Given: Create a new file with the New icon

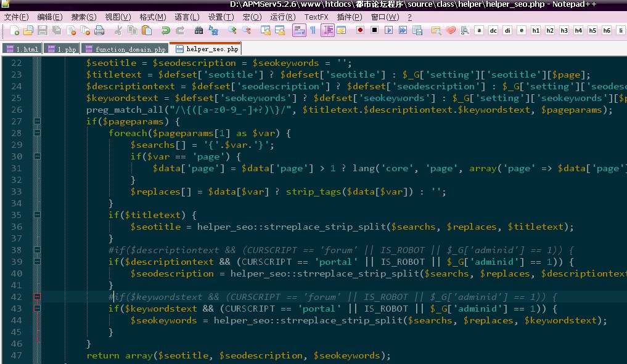Looking at the screenshot, I should tap(14, 30).
